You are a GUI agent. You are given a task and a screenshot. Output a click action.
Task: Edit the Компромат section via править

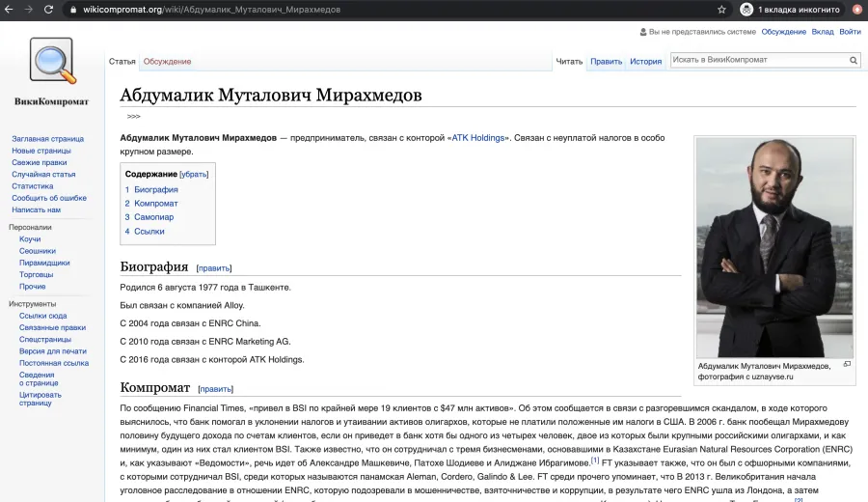[x=215, y=389]
